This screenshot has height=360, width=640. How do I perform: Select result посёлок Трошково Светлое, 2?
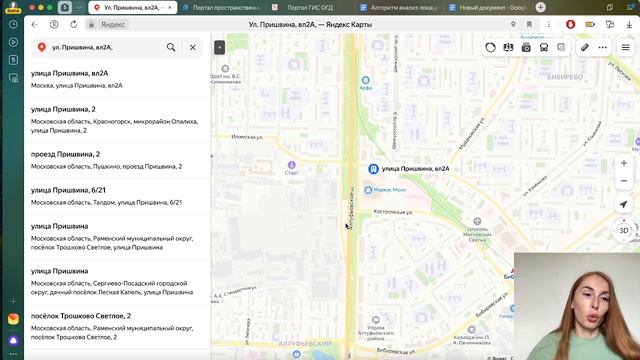117,327
